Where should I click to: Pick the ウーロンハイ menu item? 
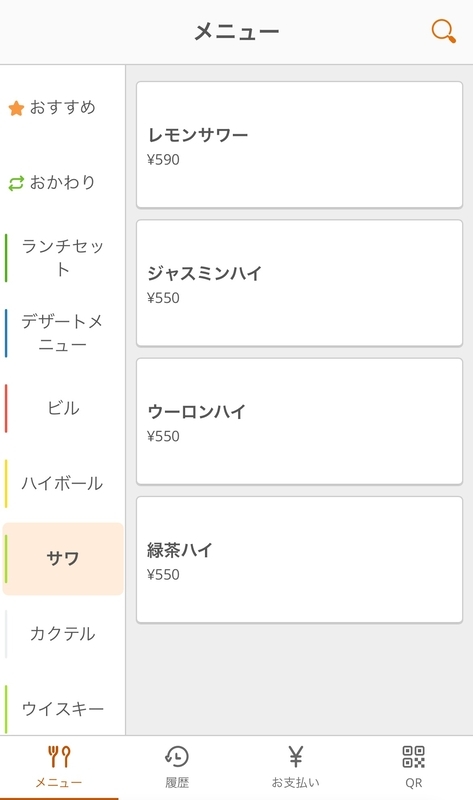tap(300, 421)
